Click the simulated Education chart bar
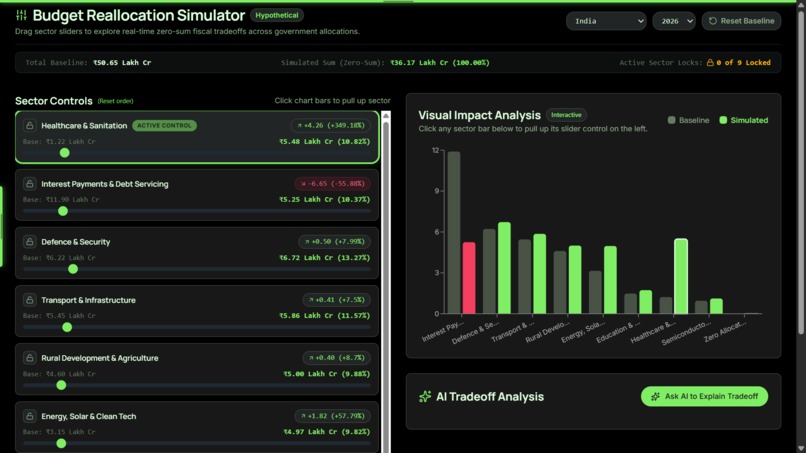 click(646, 302)
